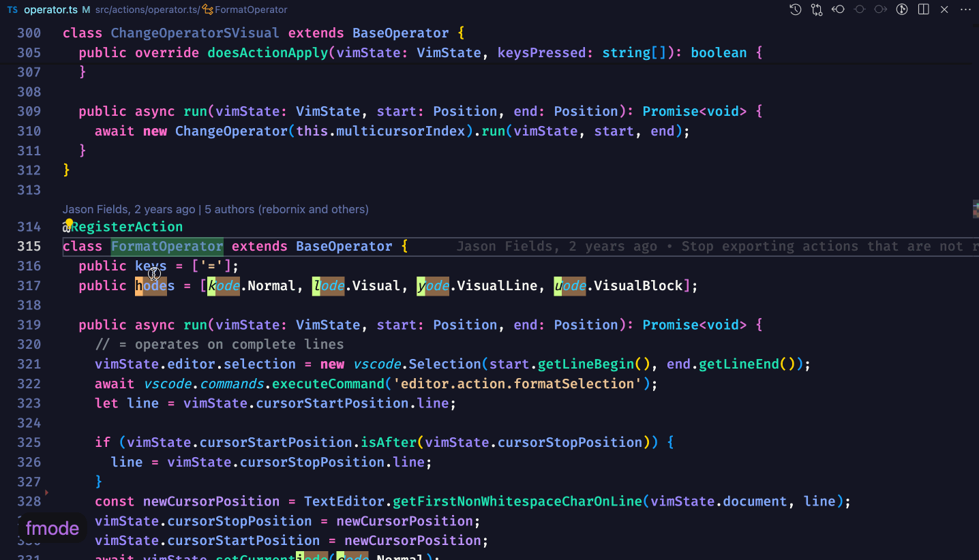Select the operator.ts editor tab
The height and width of the screenshot is (560, 979).
pyautogui.click(x=51, y=10)
